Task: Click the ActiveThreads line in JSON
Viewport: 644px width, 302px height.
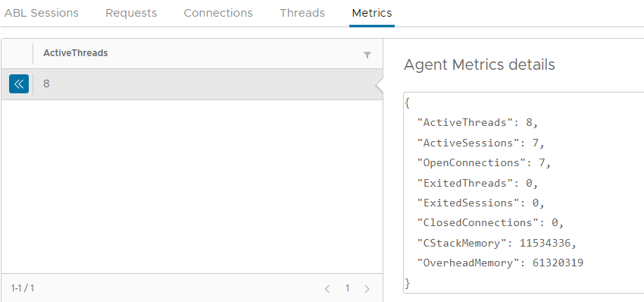Action: point(477,123)
